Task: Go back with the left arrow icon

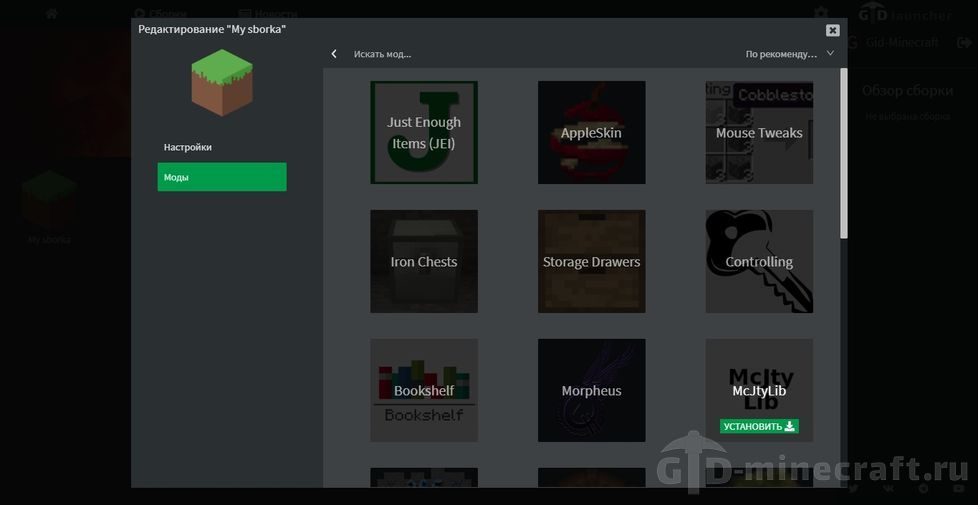Action: pyautogui.click(x=334, y=54)
